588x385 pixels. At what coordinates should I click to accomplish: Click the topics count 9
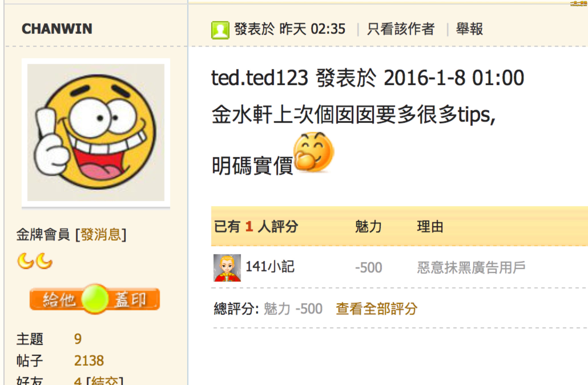(78, 339)
